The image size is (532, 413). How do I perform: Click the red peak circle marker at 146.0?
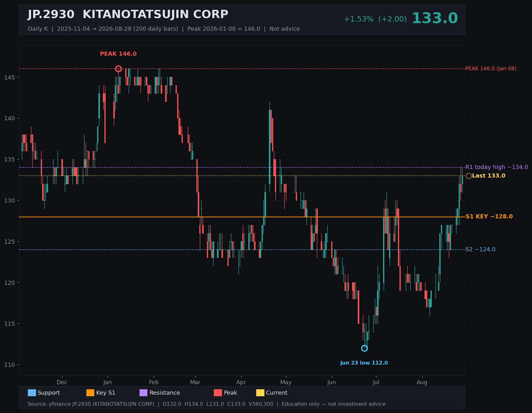tap(118, 69)
